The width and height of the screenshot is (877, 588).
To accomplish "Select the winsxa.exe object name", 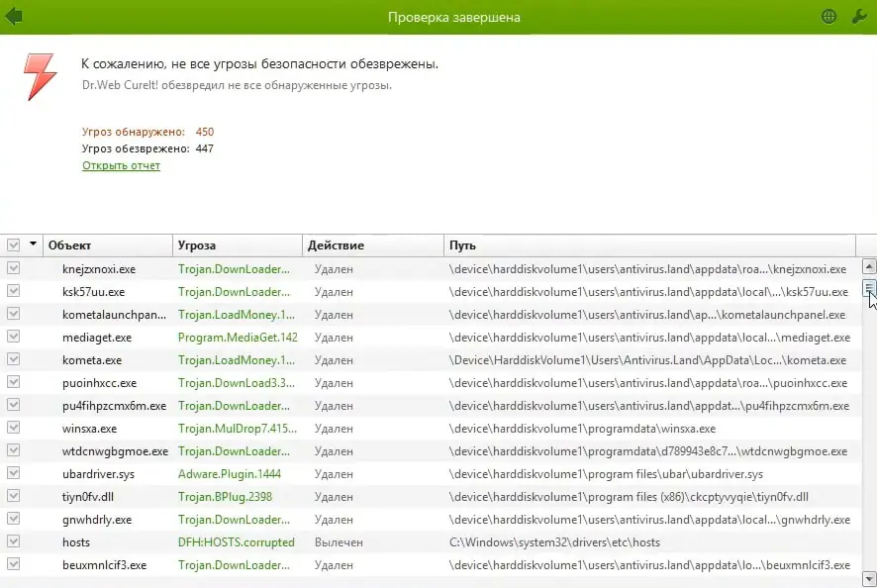I will pyautogui.click(x=89, y=429).
